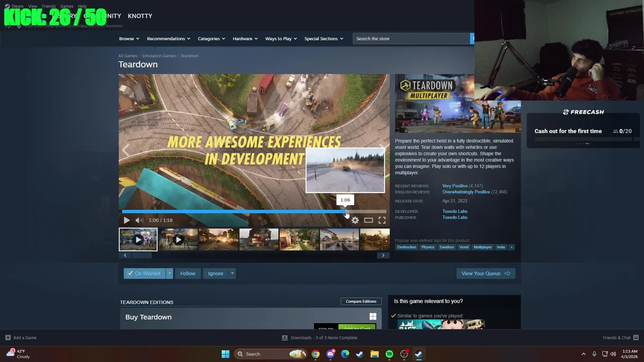Toggle theater mode rectangle icon
The height and width of the screenshot is (362, 644).
pyautogui.click(x=369, y=220)
